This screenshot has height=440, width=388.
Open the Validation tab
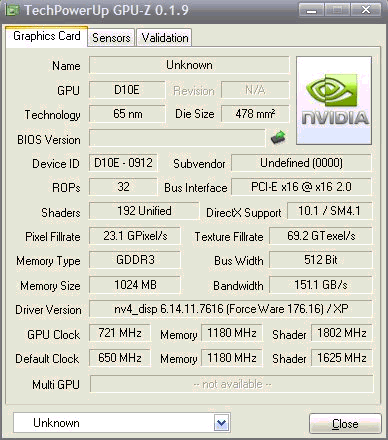click(x=164, y=37)
